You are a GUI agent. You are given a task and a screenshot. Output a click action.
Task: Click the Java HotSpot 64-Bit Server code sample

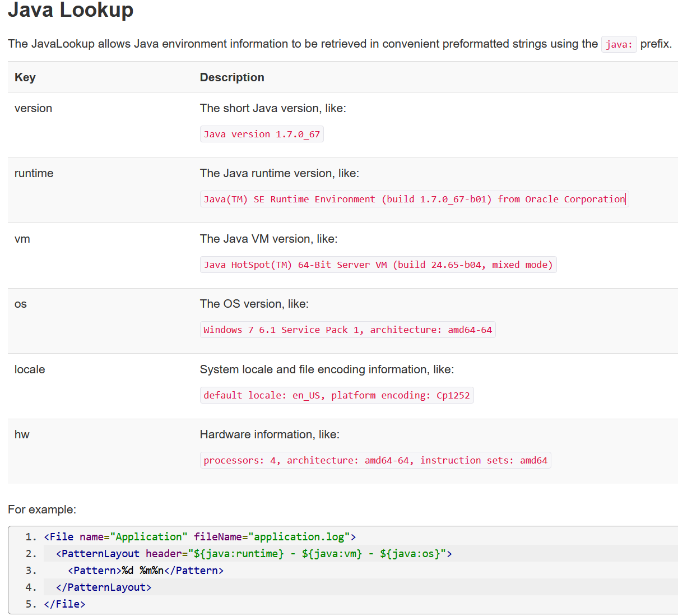[x=378, y=265]
